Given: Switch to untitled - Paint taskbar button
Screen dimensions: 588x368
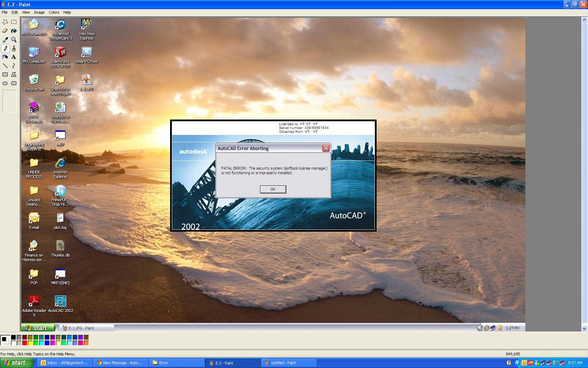Looking at the screenshot, I should [289, 363].
